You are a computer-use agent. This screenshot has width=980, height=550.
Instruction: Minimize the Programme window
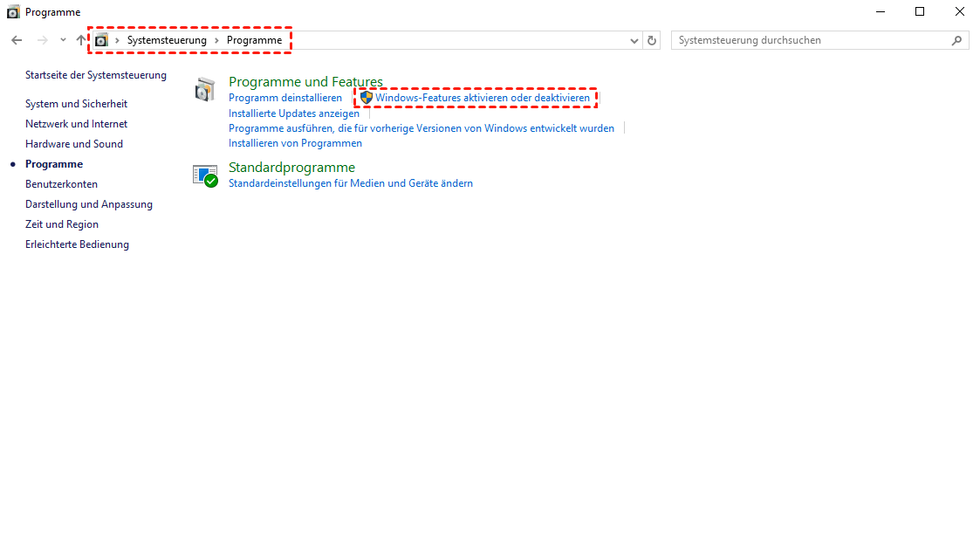pyautogui.click(x=881, y=12)
